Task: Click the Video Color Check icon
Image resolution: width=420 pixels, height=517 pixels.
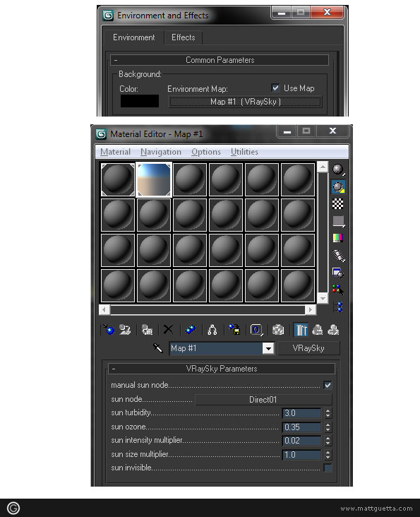Action: 338,238
